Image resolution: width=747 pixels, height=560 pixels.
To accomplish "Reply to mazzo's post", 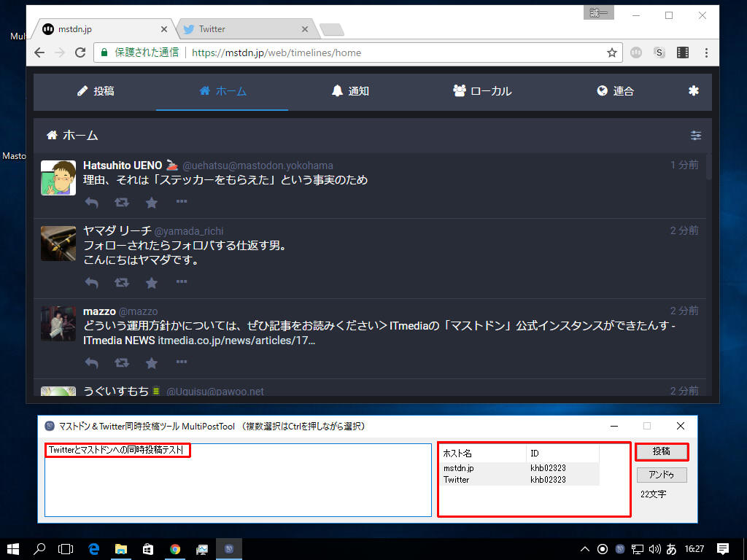I will (x=91, y=363).
